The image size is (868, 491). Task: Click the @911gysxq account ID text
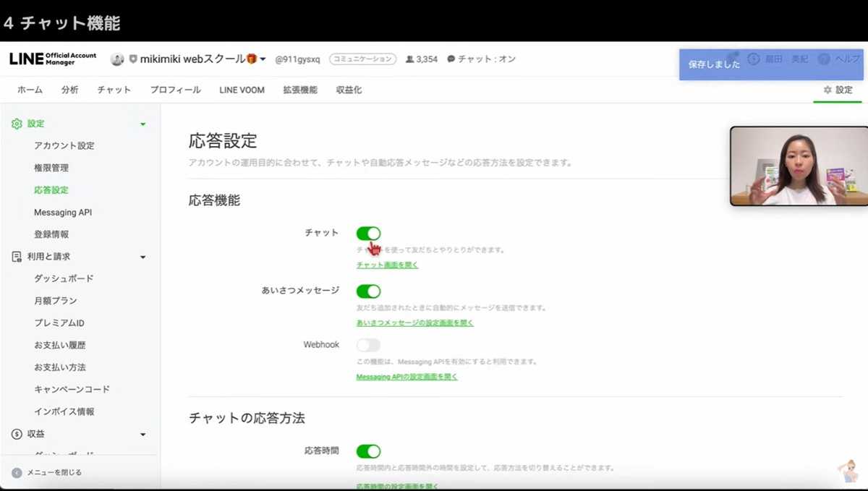[297, 59]
